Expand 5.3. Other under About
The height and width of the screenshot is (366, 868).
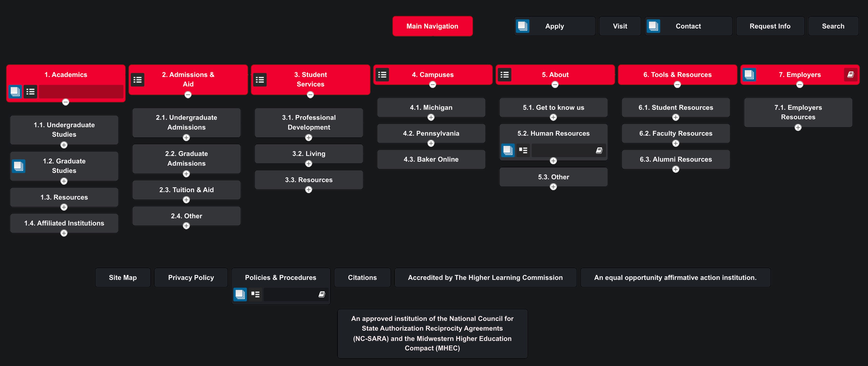553,187
